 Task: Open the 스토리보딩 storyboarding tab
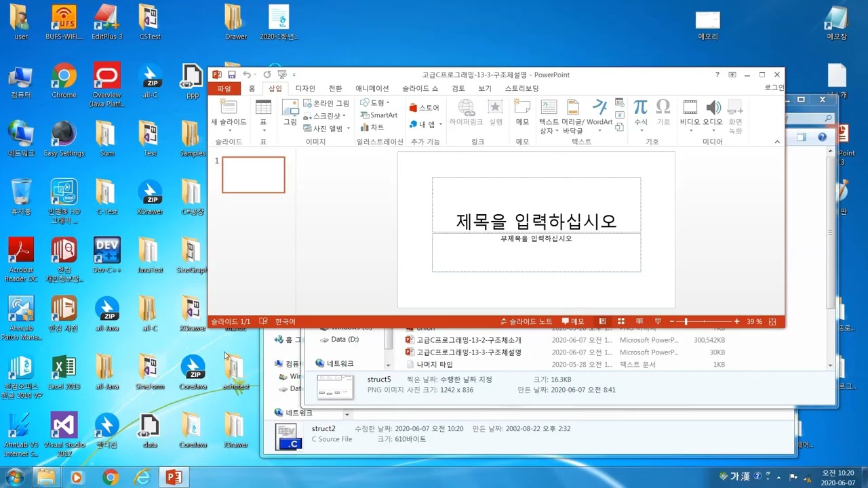pos(521,88)
